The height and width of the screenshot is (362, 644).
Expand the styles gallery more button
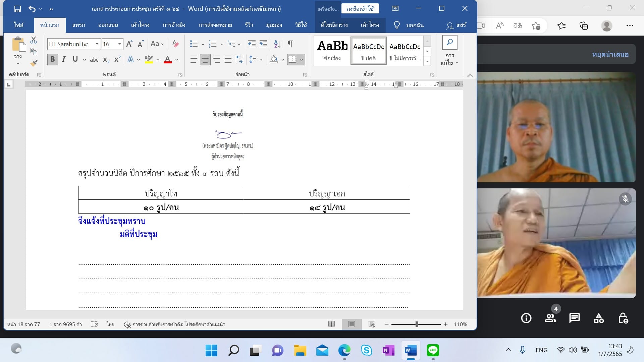click(x=427, y=61)
